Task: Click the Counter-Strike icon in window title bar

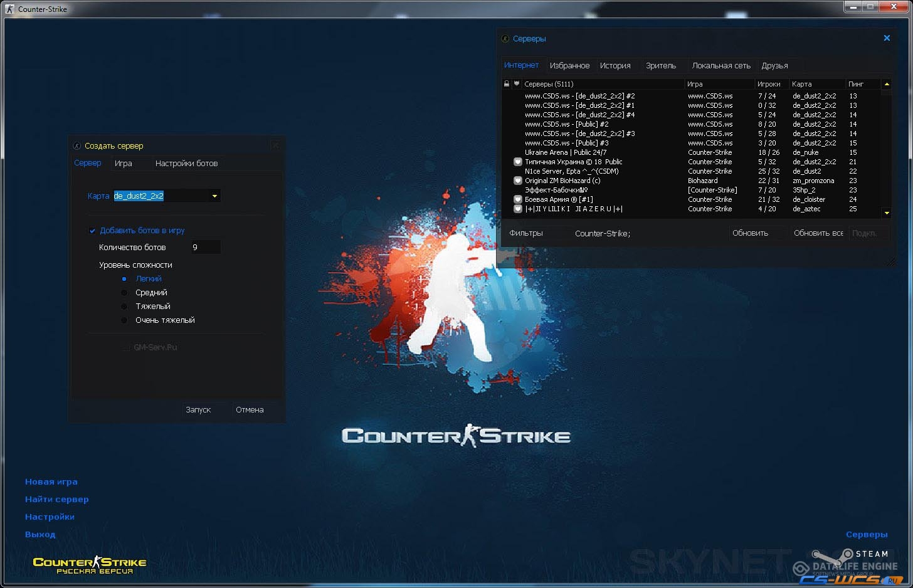Action: click(x=9, y=9)
